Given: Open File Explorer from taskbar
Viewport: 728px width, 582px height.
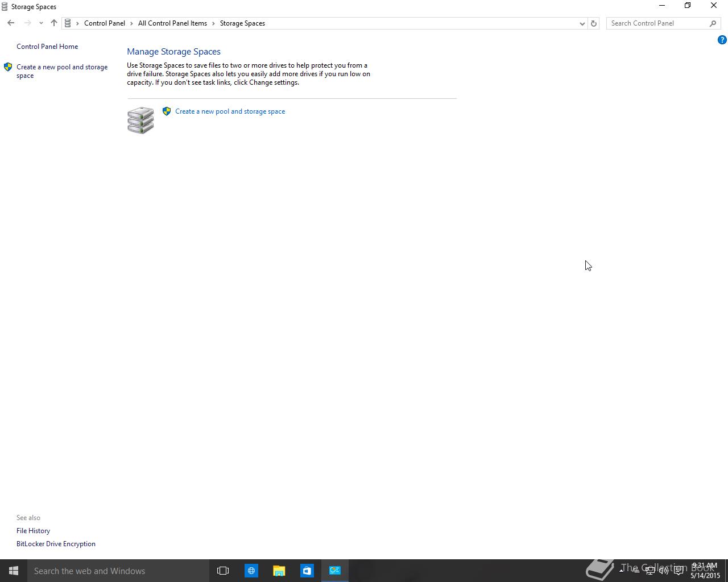Looking at the screenshot, I should (x=279, y=571).
